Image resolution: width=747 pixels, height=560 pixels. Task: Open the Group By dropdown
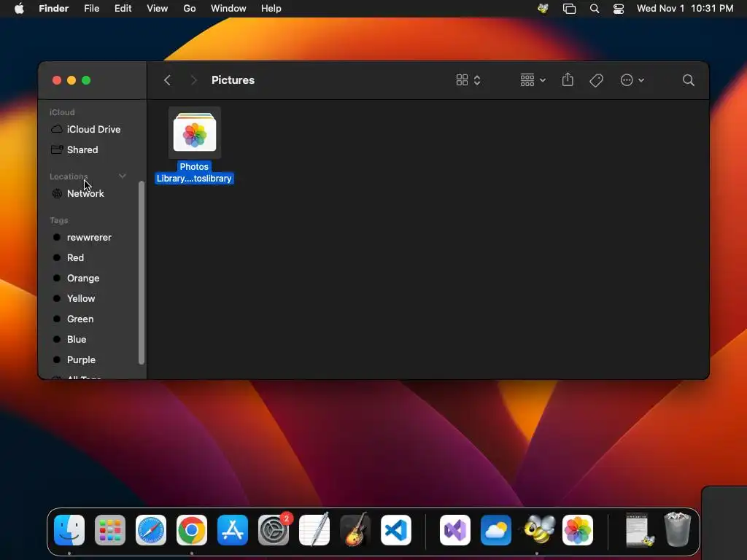click(x=533, y=80)
